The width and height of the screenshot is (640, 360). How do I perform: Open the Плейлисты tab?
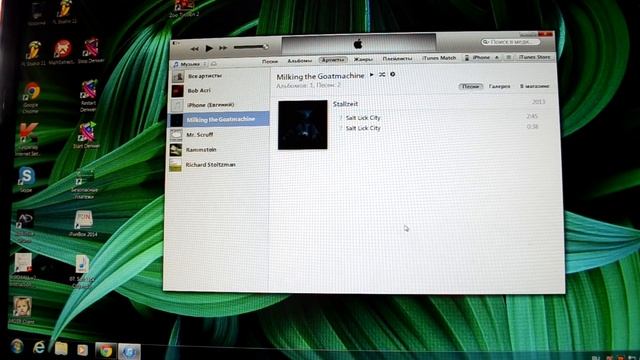coord(397,59)
